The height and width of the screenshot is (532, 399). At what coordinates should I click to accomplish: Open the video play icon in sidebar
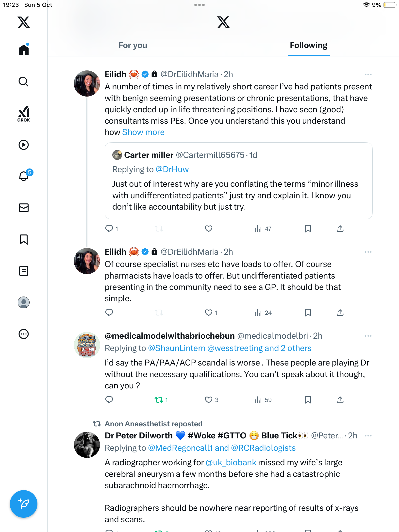point(24,145)
